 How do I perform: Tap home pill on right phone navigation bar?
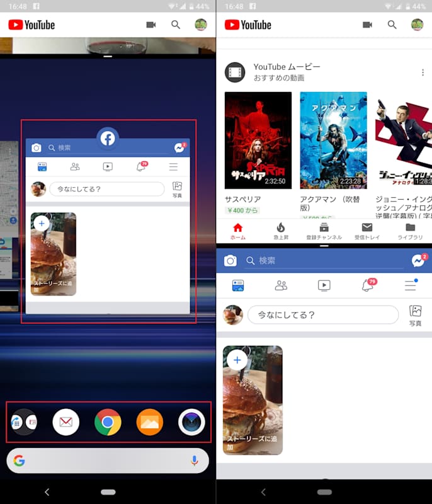[324, 492]
